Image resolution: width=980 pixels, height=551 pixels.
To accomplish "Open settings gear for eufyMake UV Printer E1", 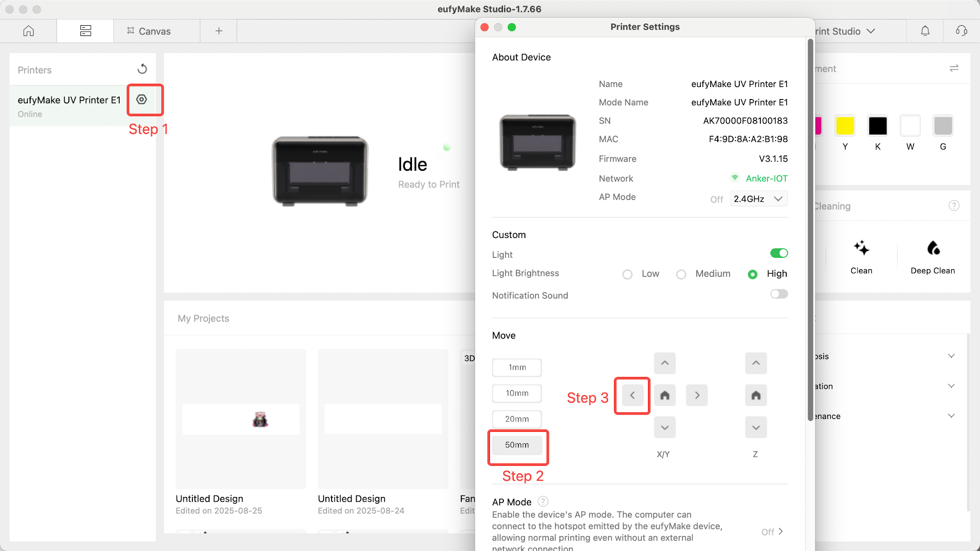I will pos(142,99).
